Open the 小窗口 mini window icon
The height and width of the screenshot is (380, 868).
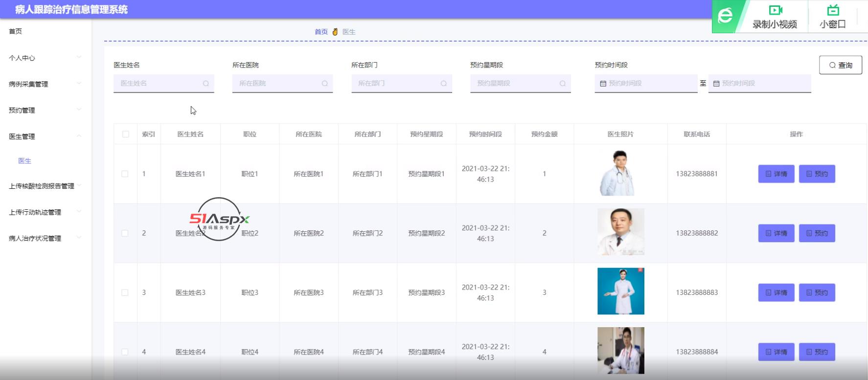832,11
